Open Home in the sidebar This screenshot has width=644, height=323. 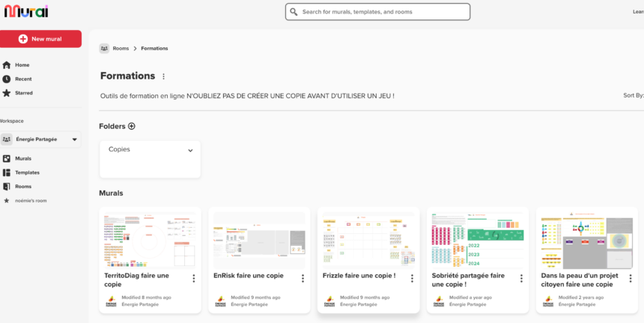(x=22, y=65)
